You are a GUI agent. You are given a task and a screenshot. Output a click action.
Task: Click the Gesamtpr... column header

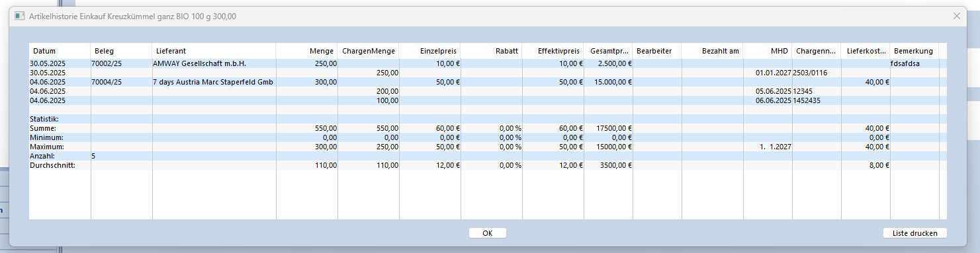click(x=608, y=51)
